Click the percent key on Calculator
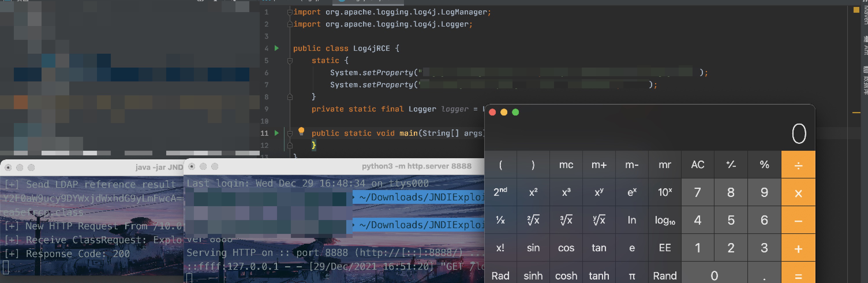The height and width of the screenshot is (283, 868). [764, 165]
